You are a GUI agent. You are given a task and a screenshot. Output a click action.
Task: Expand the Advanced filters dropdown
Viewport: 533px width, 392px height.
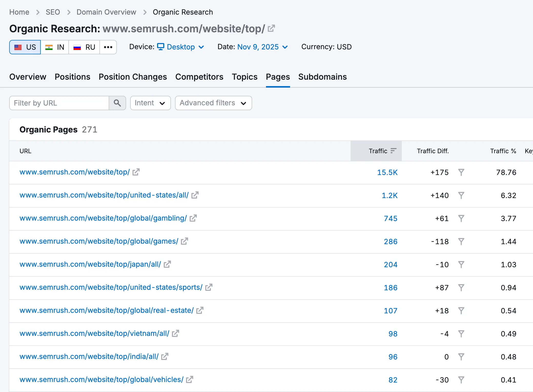click(x=213, y=103)
